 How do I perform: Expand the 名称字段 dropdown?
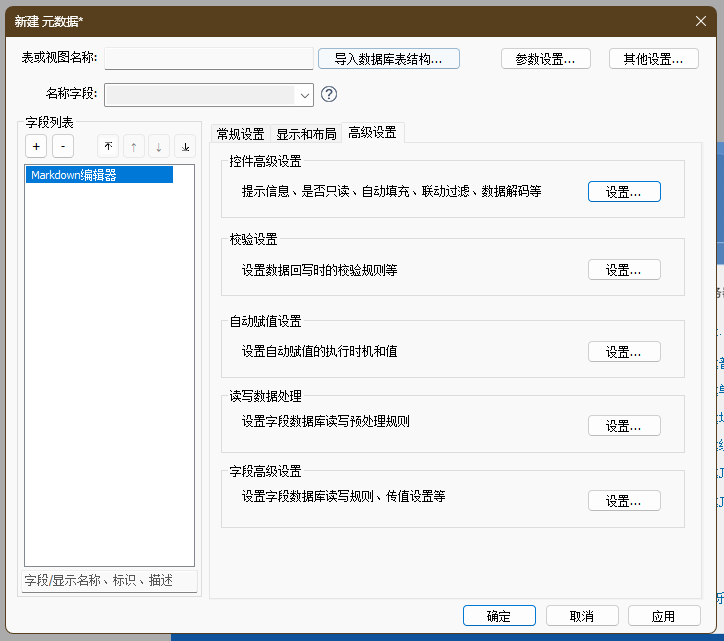coord(304,95)
